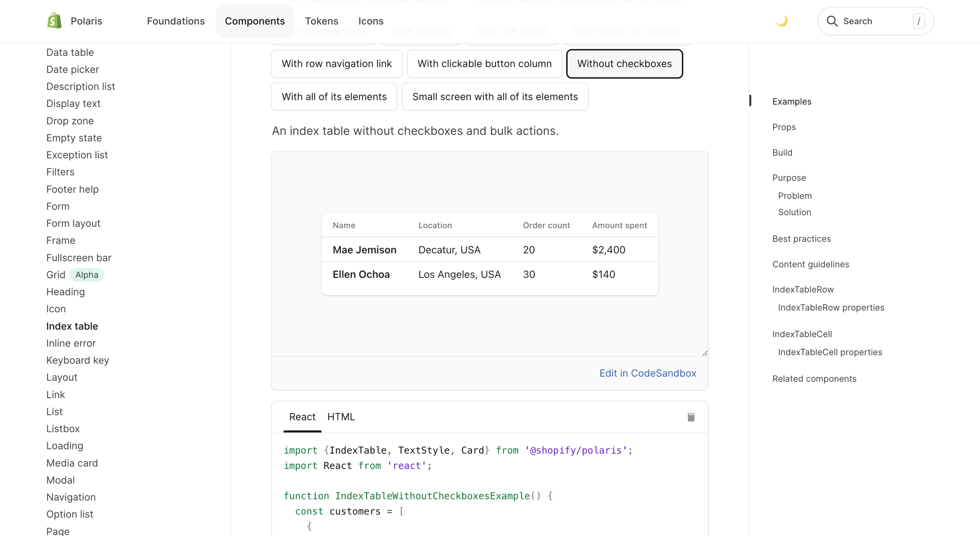
Task: Navigate to IndexTableCell properties
Action: pos(830,352)
